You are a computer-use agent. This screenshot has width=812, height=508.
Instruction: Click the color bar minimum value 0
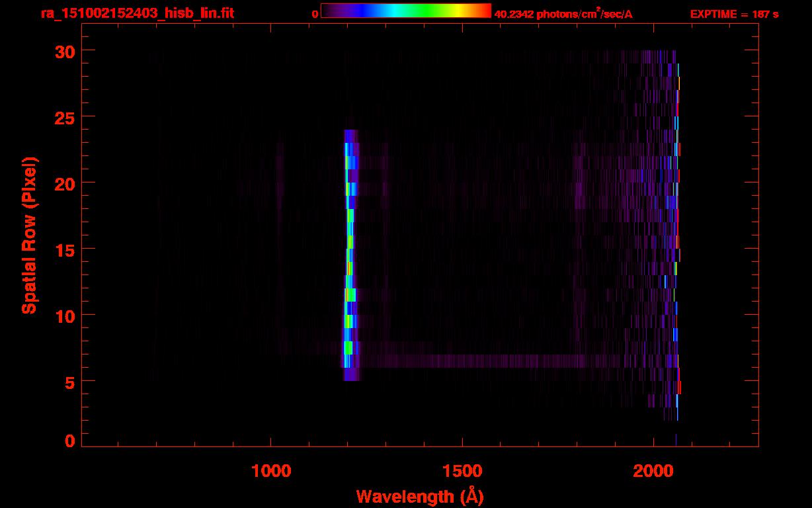click(x=315, y=14)
